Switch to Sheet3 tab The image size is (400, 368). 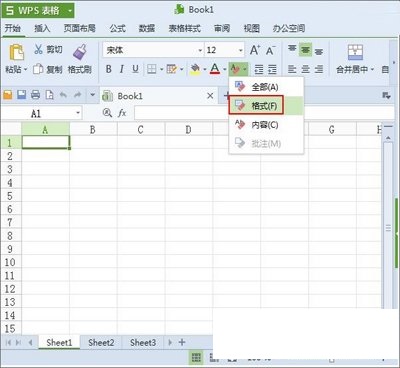(143, 342)
